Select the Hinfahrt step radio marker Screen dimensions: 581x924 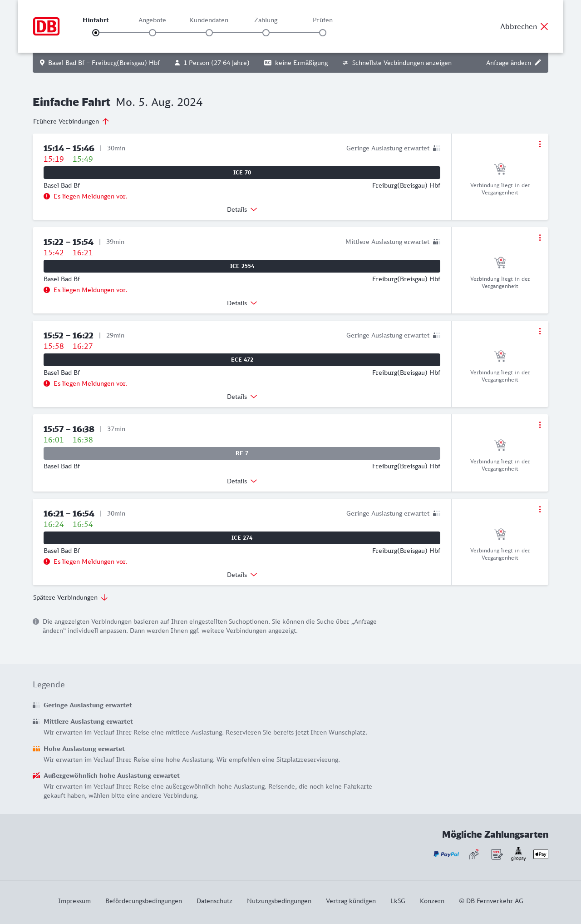pyautogui.click(x=96, y=33)
